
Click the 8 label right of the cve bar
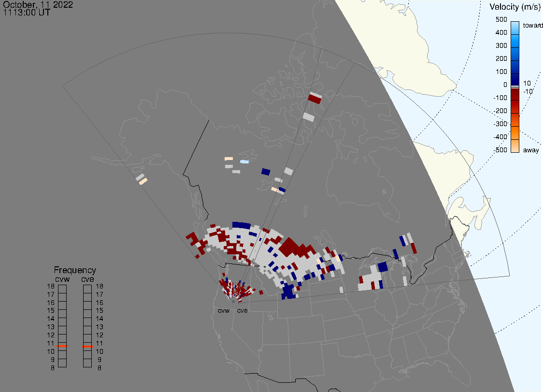(x=100, y=368)
